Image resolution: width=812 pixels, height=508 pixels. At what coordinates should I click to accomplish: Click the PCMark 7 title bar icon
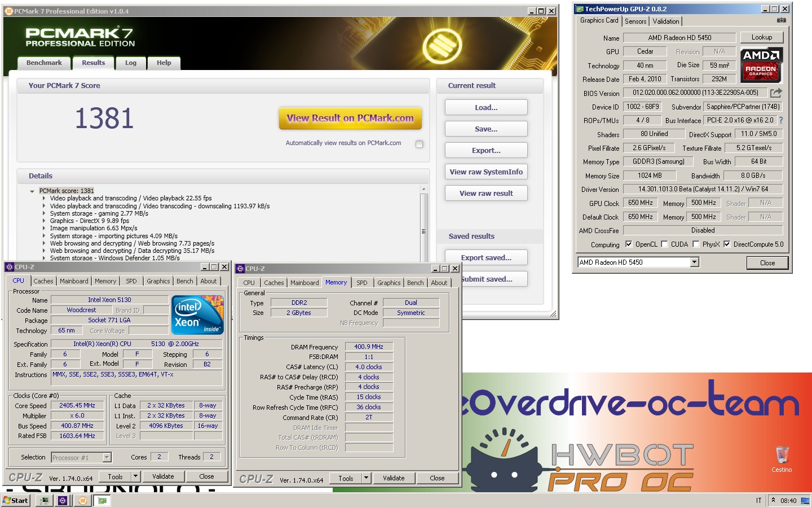8,11
